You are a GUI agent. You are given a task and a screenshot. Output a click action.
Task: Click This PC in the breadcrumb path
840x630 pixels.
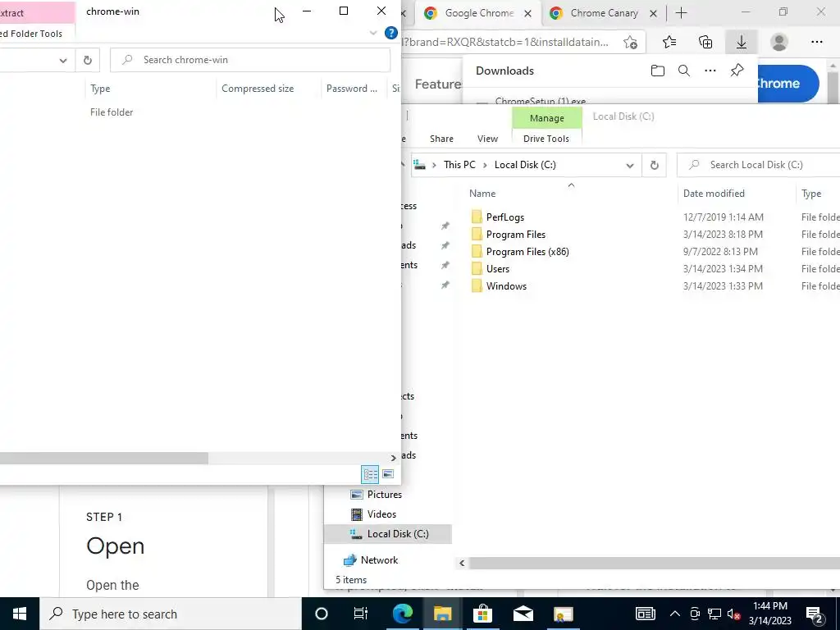tap(459, 164)
